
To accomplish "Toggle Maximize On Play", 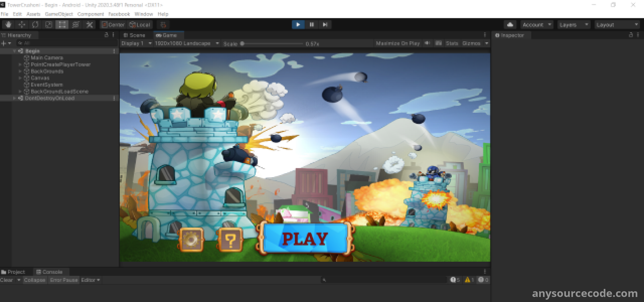I will coord(397,43).
